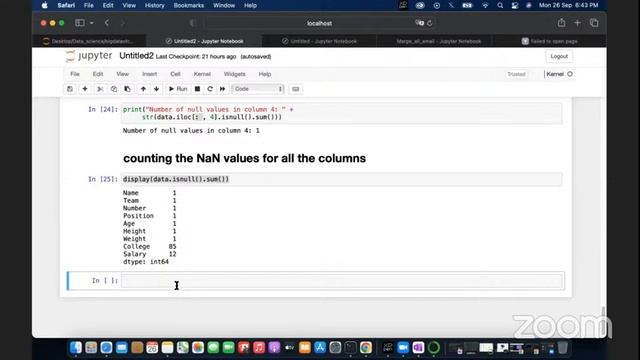The height and width of the screenshot is (360, 640).
Task: Save and checkpoint the notebook
Action: click(70, 89)
